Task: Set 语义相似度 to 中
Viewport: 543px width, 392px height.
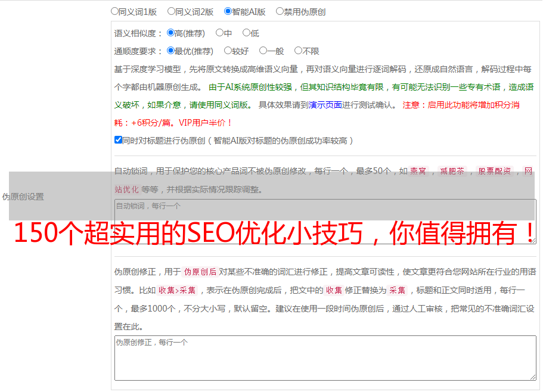Action: [x=219, y=33]
